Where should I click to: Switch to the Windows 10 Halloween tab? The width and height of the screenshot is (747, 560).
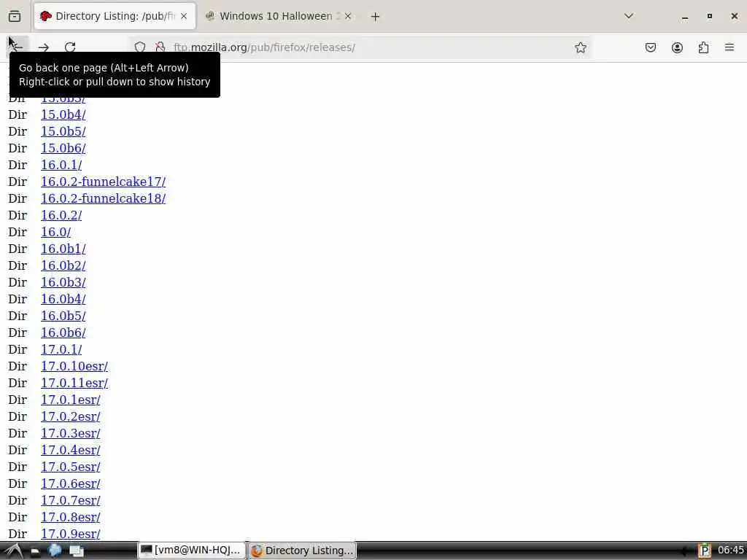tap(279, 16)
